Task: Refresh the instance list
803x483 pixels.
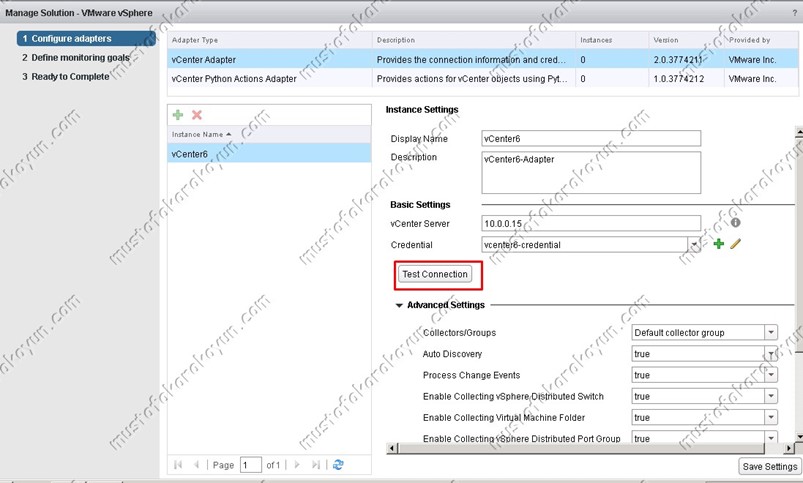Action: [338, 465]
